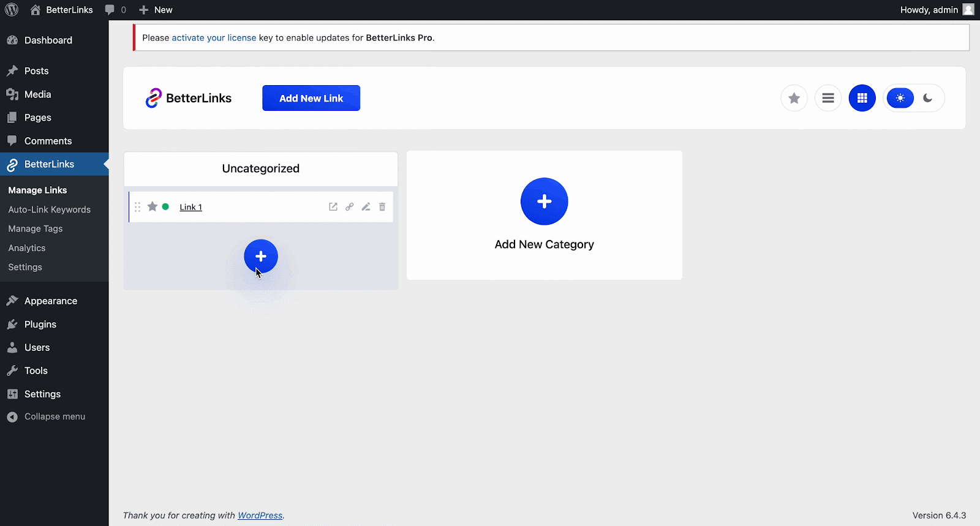Open the Link 1 title
980x526 pixels.
[190, 207]
